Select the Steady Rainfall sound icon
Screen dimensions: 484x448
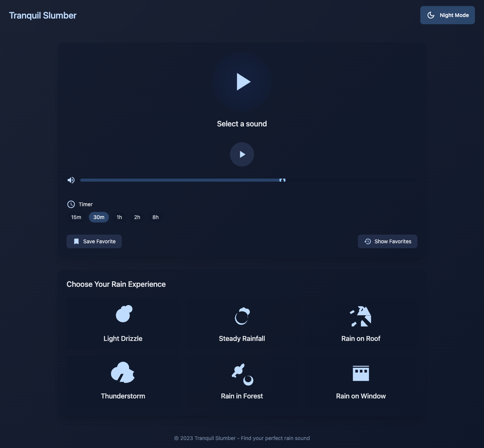[x=242, y=316]
